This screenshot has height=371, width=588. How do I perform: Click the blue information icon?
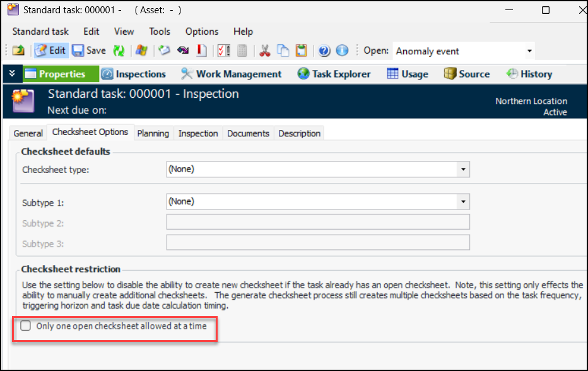(342, 51)
